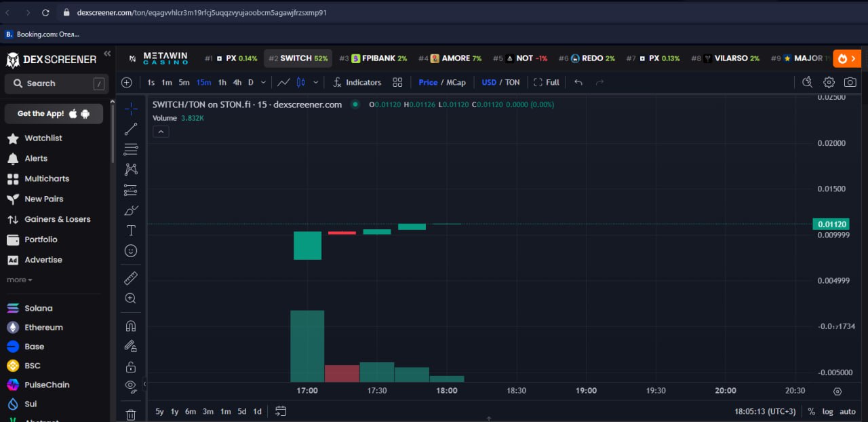Image resolution: width=868 pixels, height=422 pixels.
Task: Select the 5m timeframe
Action: coord(184,82)
